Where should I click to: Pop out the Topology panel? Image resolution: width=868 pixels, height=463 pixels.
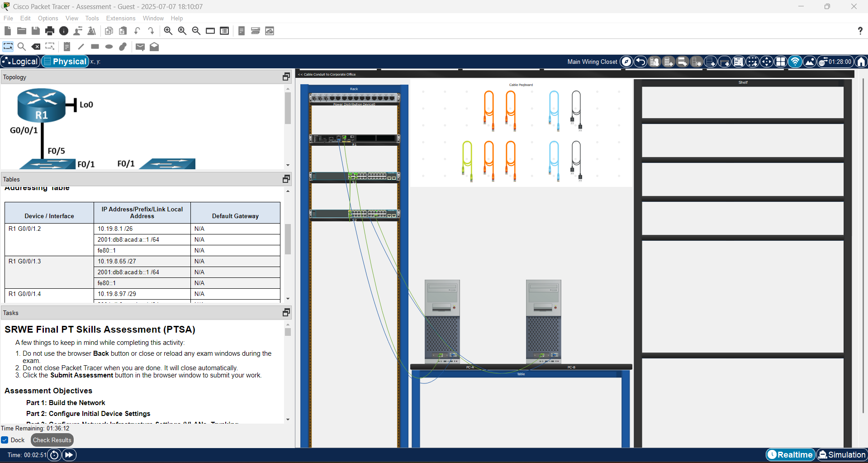[x=286, y=77]
